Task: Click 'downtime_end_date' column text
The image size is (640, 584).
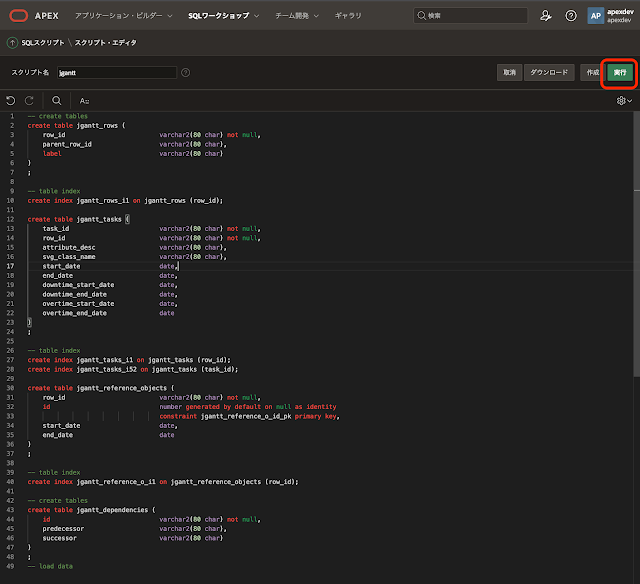Action: (75, 294)
